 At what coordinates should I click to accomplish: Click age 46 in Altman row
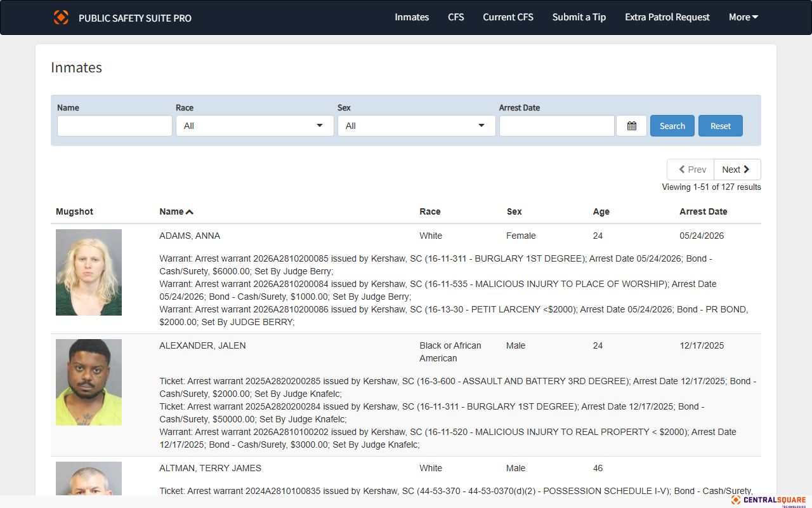click(x=598, y=468)
